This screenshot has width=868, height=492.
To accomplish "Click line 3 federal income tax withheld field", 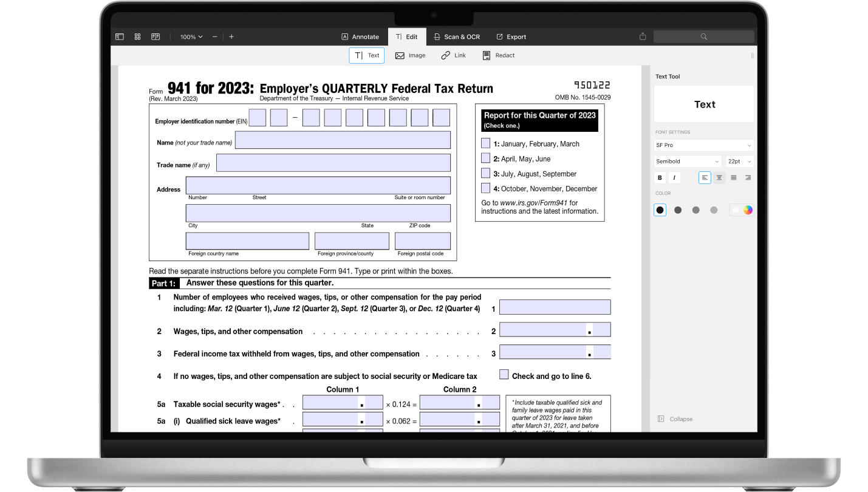I will coord(555,352).
